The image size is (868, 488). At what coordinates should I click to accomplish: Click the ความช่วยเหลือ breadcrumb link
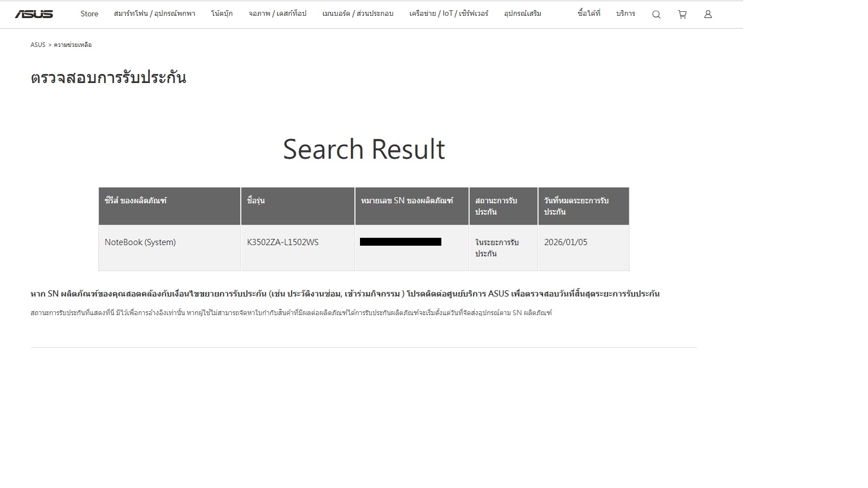[72, 45]
